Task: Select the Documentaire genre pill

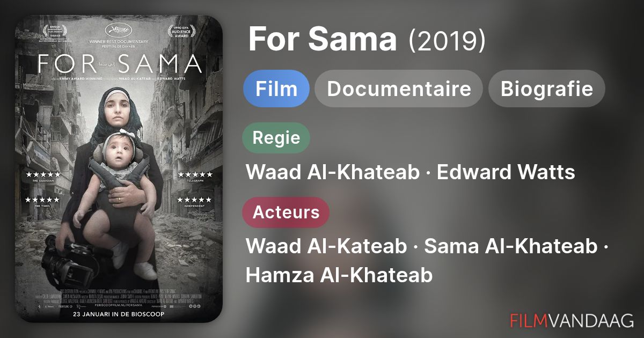Action: point(399,89)
